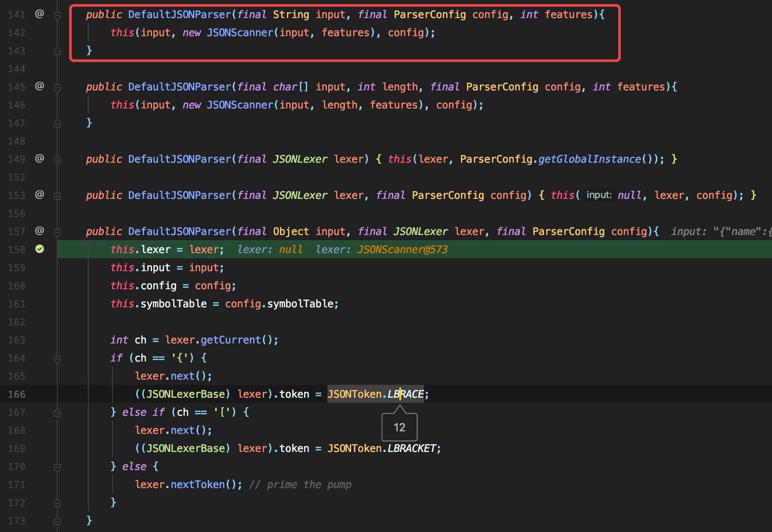This screenshot has height=532, width=772.
Task: Click 'config.symbolTable' on line 161
Action: (279, 304)
